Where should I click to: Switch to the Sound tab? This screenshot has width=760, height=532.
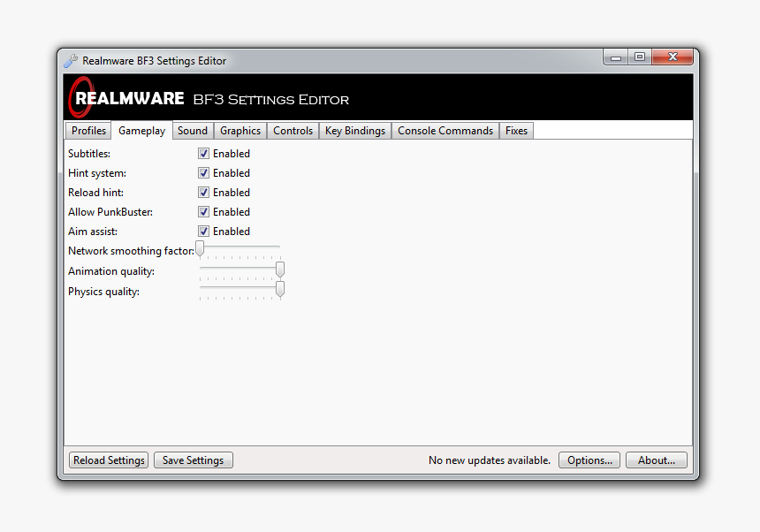193,130
